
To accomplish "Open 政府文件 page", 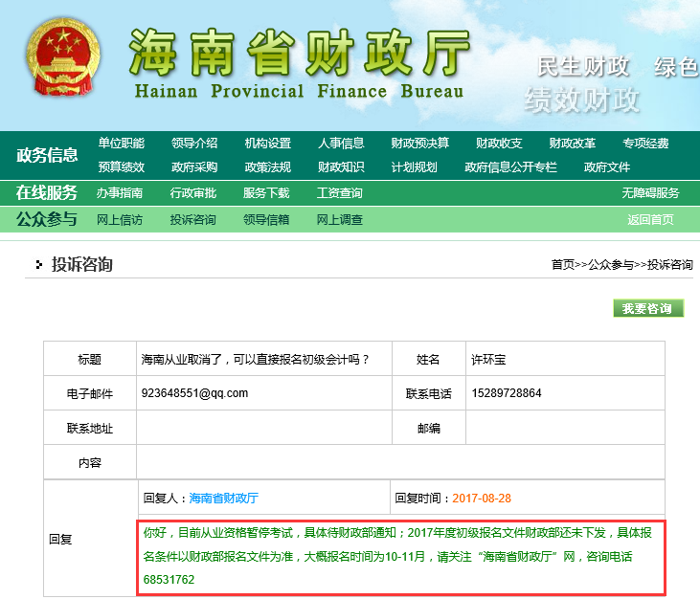I will click(x=607, y=167).
